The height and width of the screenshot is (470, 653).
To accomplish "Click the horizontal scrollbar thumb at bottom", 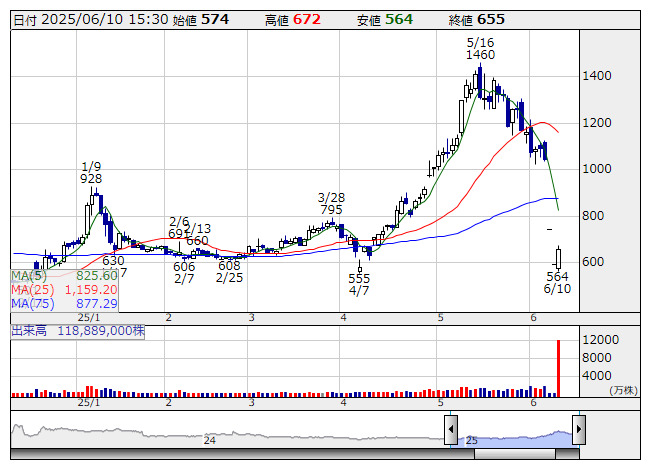I will coord(515,454).
